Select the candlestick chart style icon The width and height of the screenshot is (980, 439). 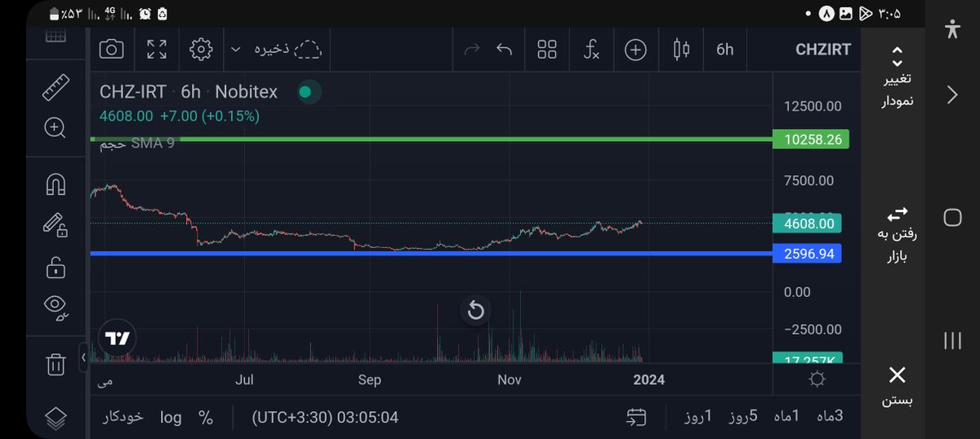coord(680,50)
